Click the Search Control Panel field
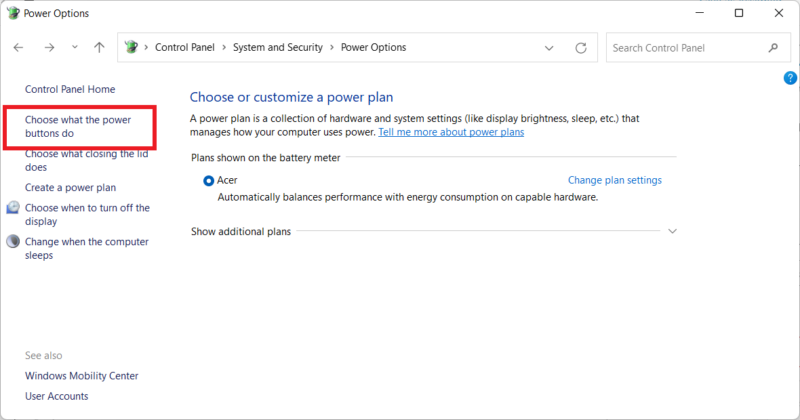Image resolution: width=800 pixels, height=420 pixels. pyautogui.click(x=698, y=48)
